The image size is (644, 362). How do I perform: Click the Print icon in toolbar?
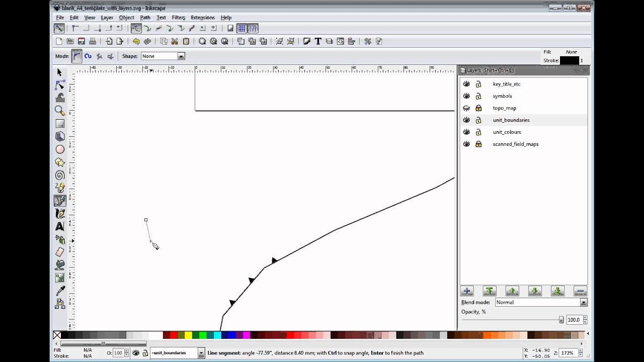tap(93, 41)
